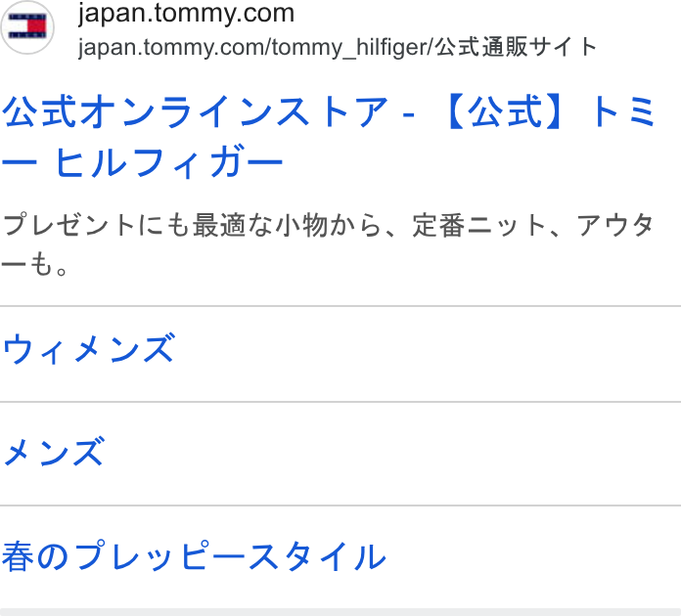681x616 pixels.
Task: Click the blank area of メンズ row
Action: (x=393, y=454)
